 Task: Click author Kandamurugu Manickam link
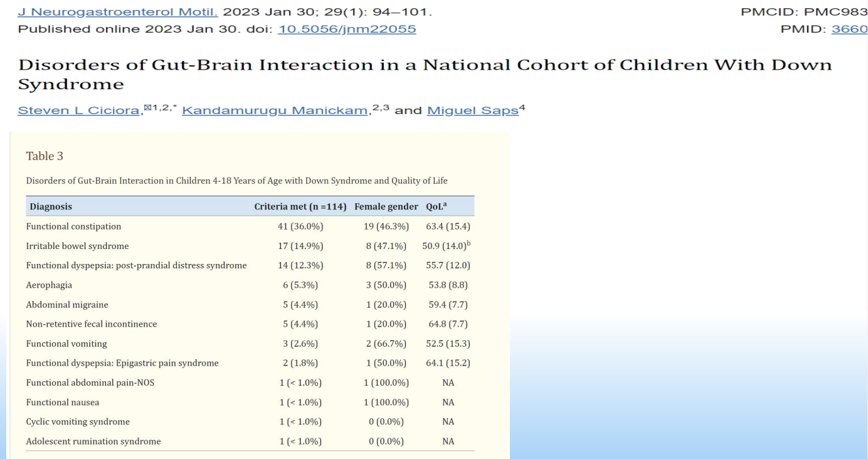275,110
